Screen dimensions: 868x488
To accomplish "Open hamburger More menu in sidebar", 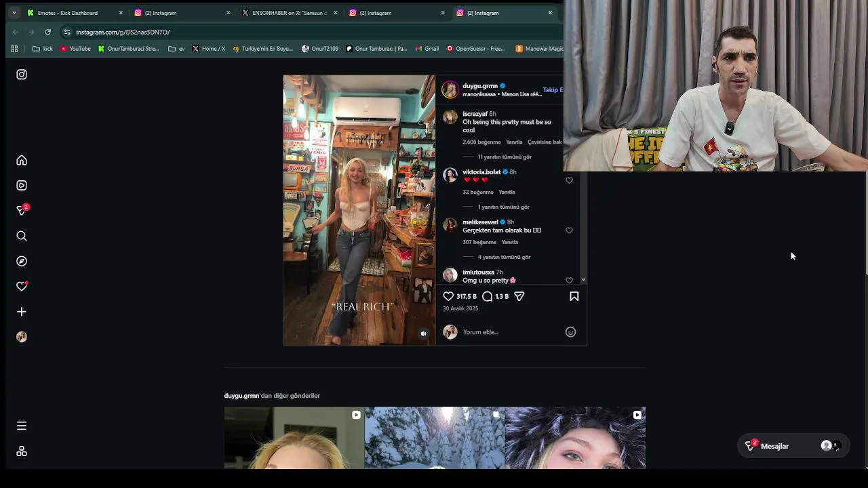I will click(22, 426).
